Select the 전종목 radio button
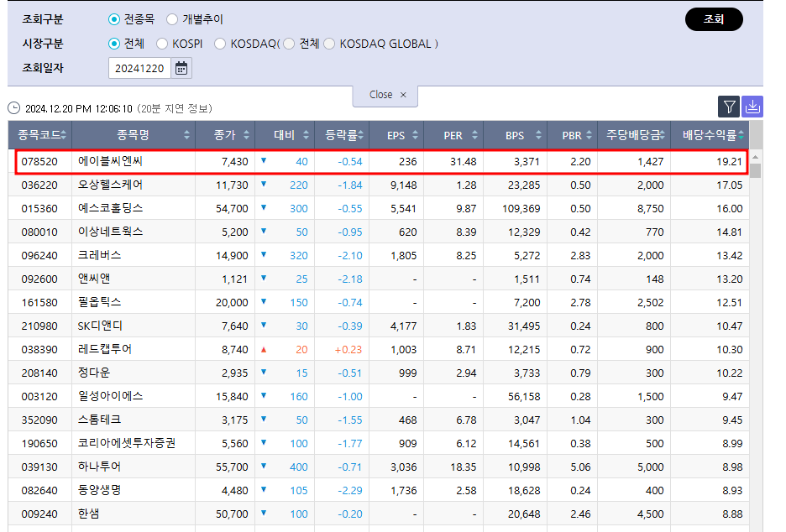786x532 pixels. [114, 19]
